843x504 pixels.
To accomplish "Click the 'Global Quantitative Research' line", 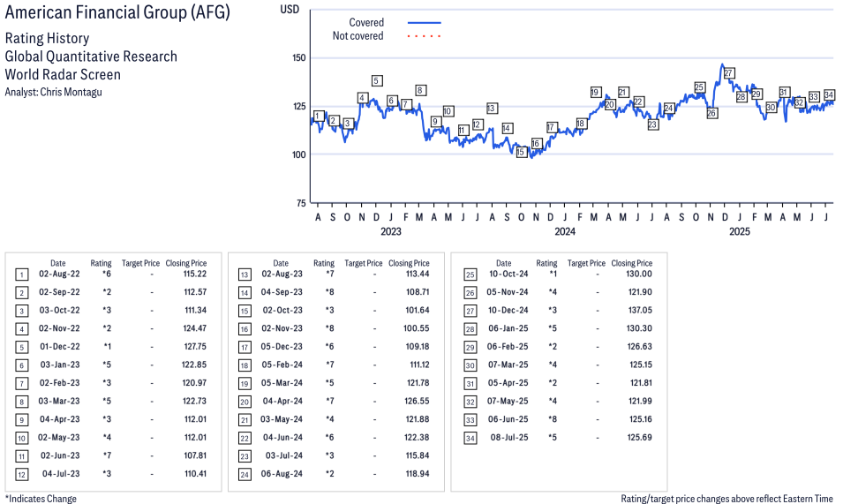I will coord(91,56).
